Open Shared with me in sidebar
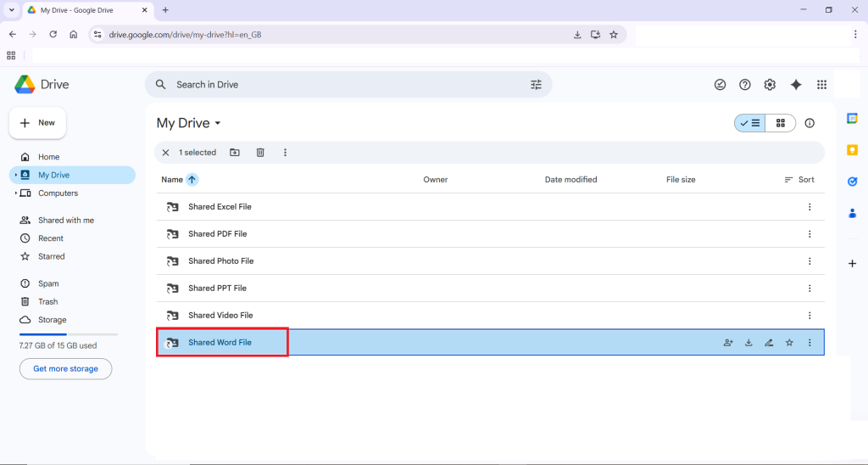 pyautogui.click(x=65, y=221)
